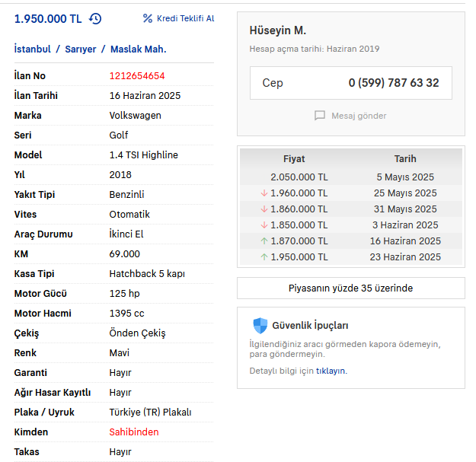Click price 2.050.000 TL in history

(299, 177)
